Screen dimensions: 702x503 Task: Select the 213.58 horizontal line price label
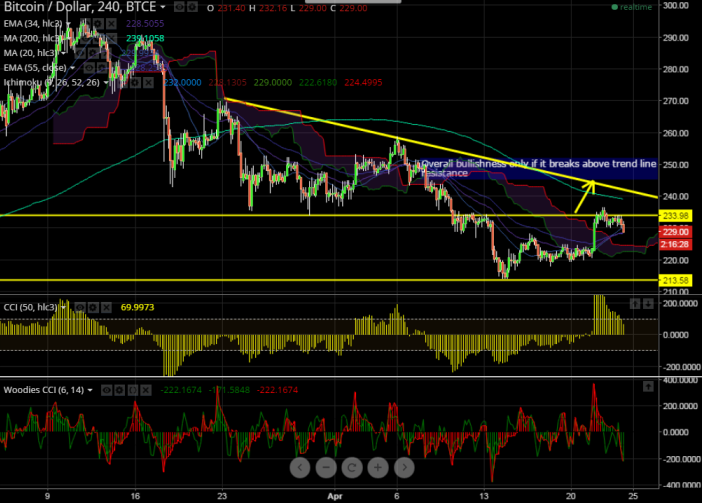676,281
